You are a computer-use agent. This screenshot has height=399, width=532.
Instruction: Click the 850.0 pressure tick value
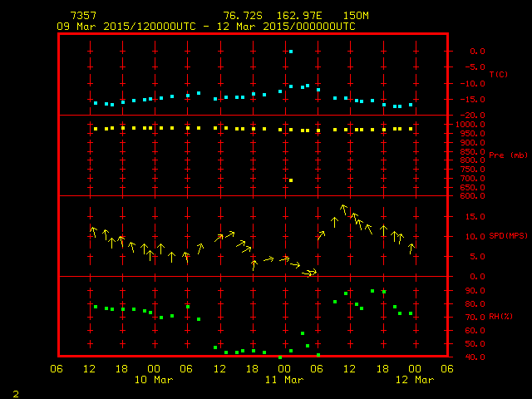coord(473,151)
